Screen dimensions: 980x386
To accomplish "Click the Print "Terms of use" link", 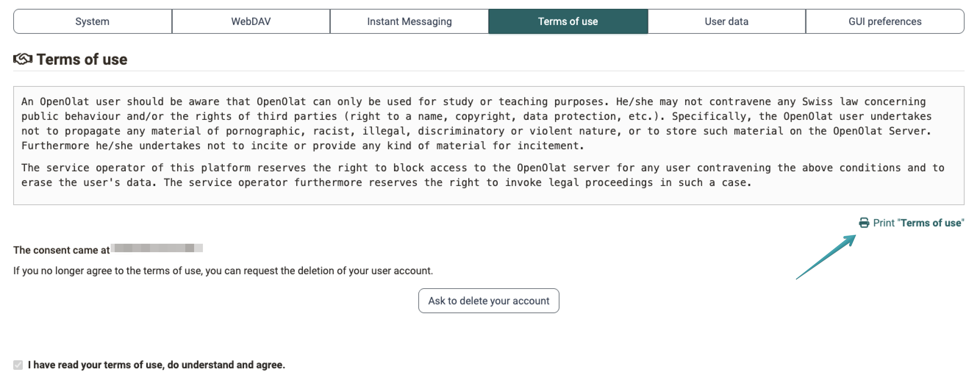I will (912, 223).
